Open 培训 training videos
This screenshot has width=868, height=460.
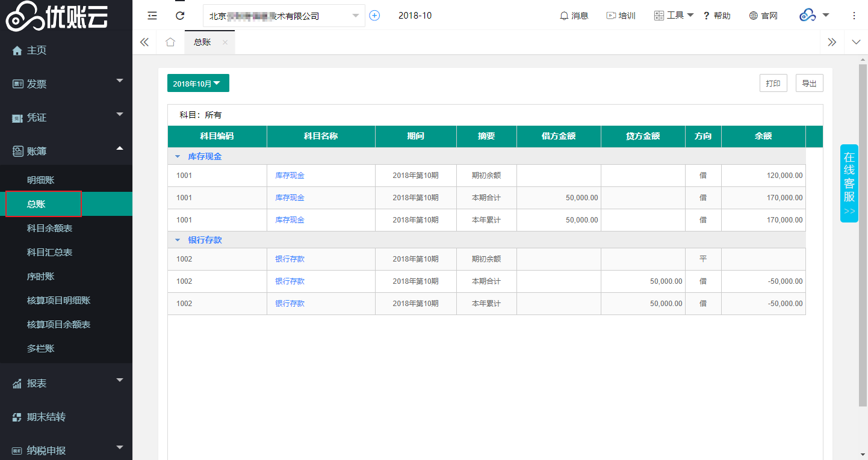click(621, 16)
